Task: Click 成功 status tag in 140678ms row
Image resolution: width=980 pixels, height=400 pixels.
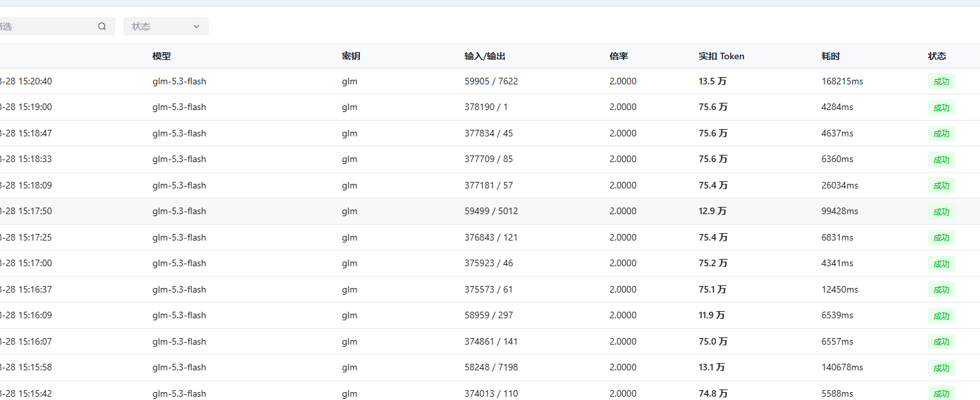Action: coord(941,368)
